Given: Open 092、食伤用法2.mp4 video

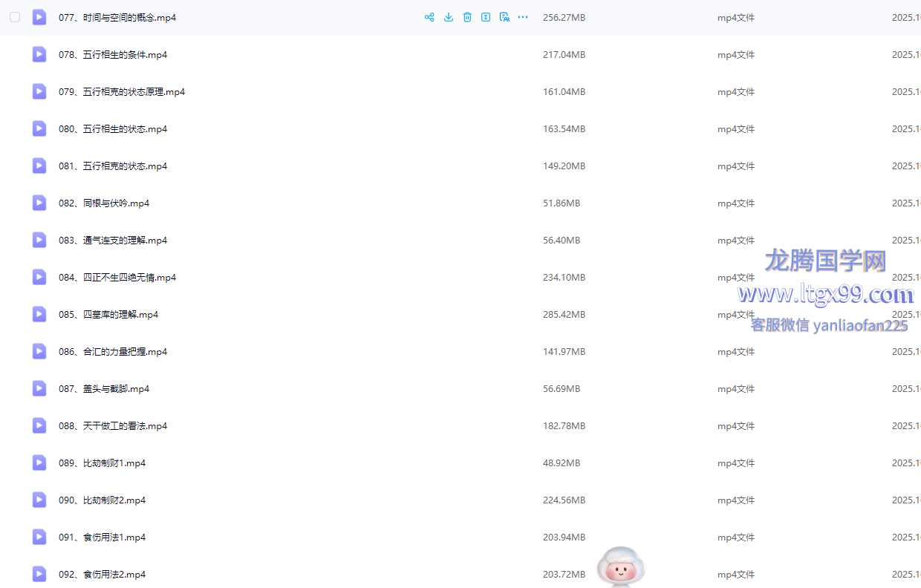Looking at the screenshot, I should [x=102, y=575].
